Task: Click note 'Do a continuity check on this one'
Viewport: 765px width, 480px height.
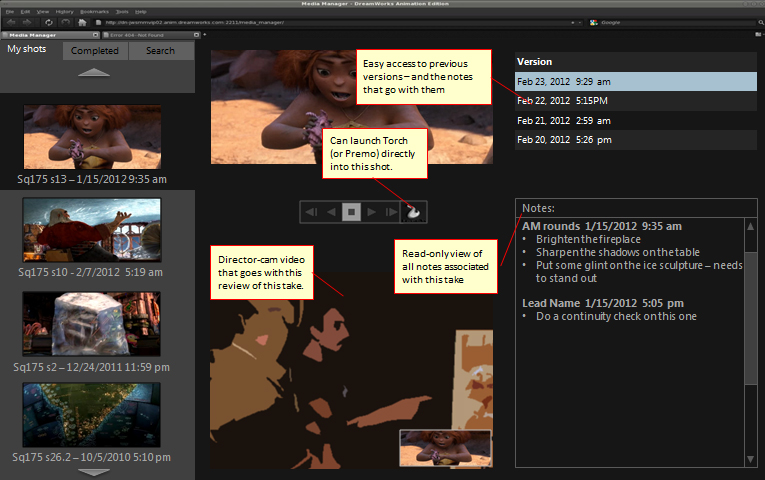Action: 616,316
